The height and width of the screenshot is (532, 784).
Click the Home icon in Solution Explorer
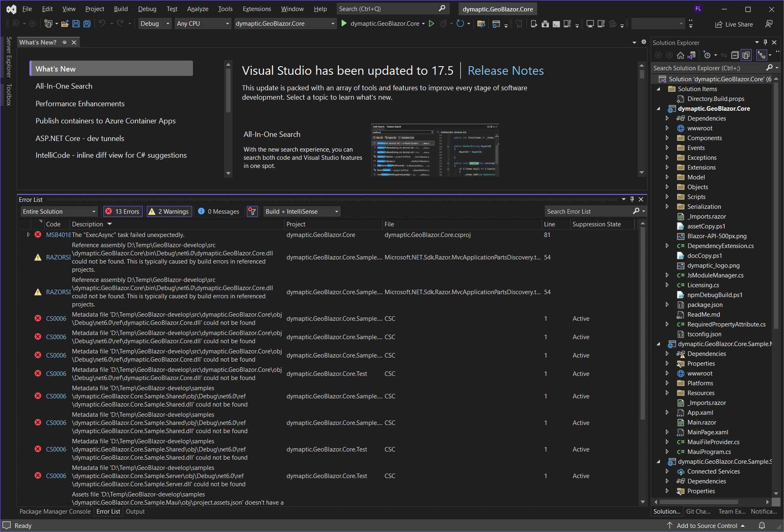[x=681, y=55]
